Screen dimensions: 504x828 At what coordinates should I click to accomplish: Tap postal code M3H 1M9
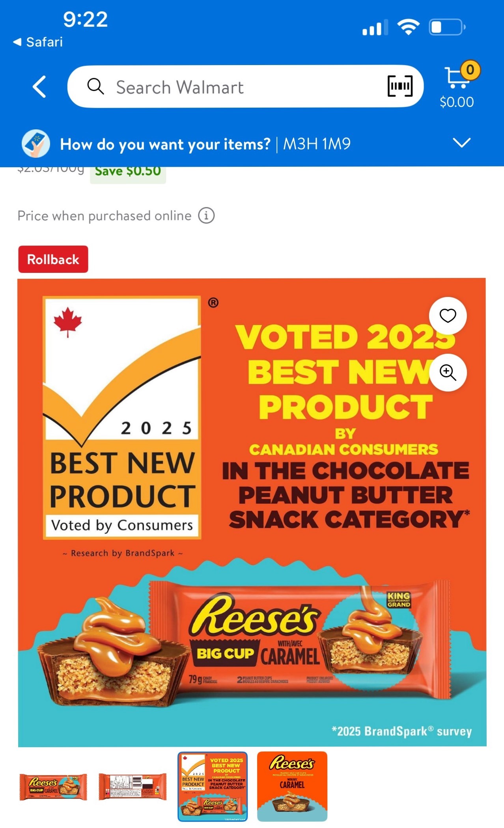[x=317, y=144]
